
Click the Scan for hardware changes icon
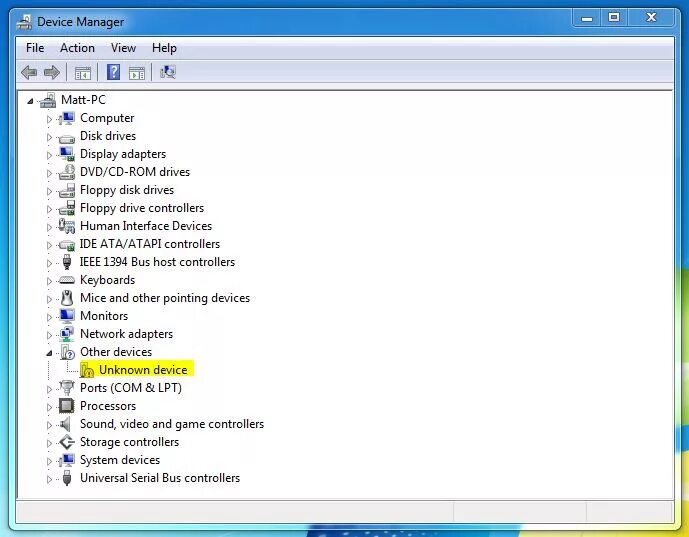(x=168, y=72)
